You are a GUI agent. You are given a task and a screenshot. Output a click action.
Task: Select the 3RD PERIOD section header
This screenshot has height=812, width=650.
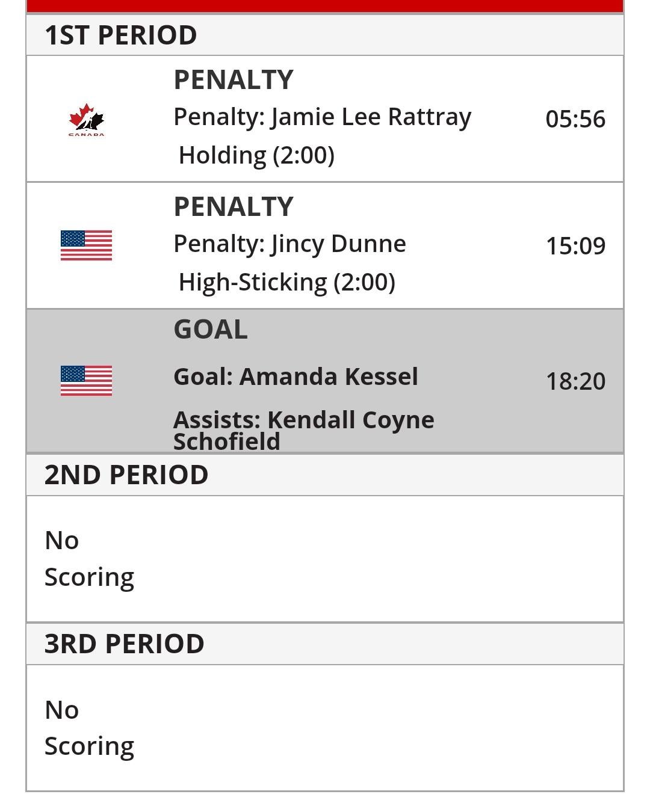125,644
